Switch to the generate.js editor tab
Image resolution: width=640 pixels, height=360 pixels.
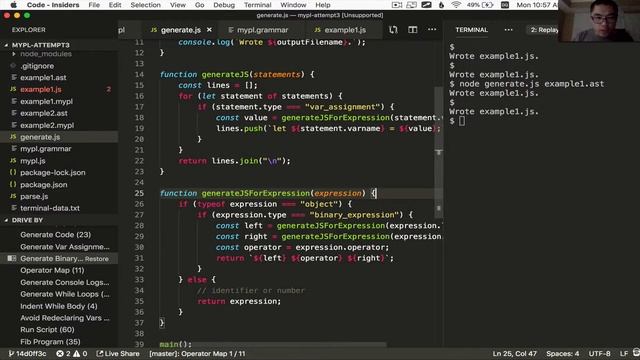tap(180, 30)
